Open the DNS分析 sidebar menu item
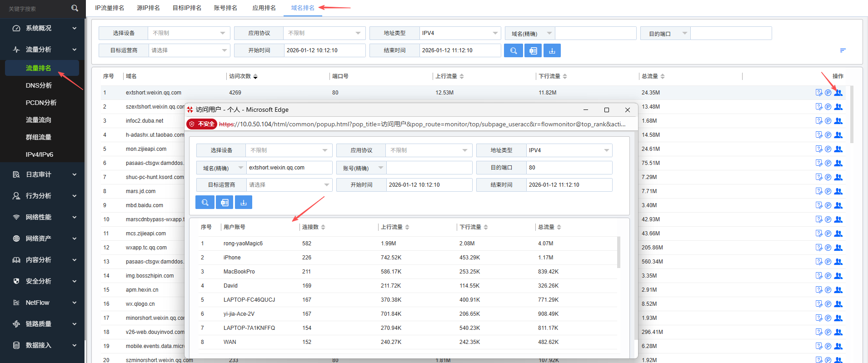Screen dimensions: 868x363 tap(39, 85)
